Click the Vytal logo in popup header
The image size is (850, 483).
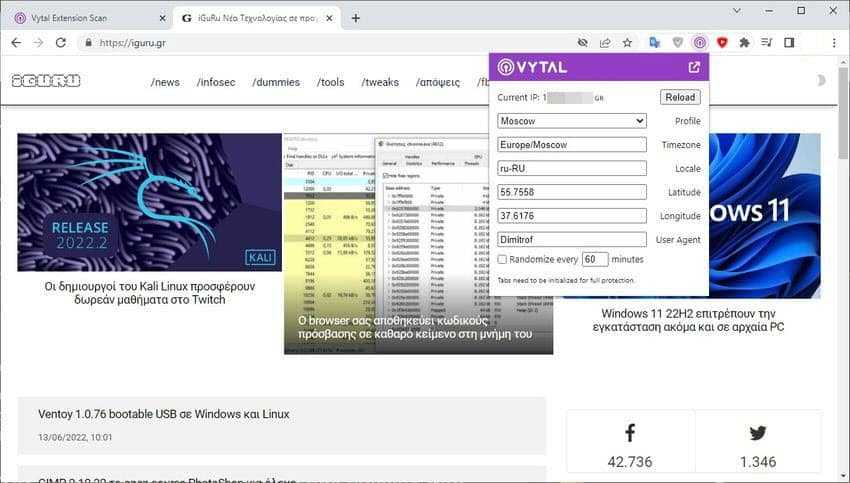[532, 67]
